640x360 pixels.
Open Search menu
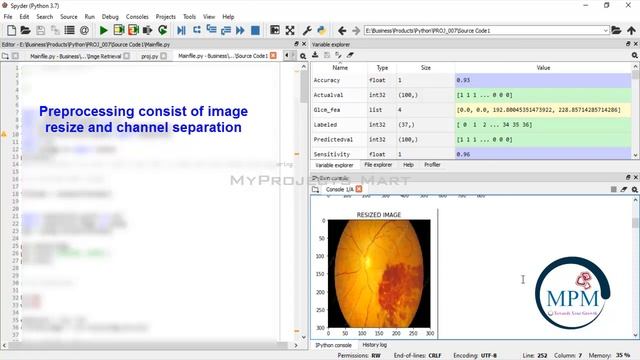pos(44,17)
